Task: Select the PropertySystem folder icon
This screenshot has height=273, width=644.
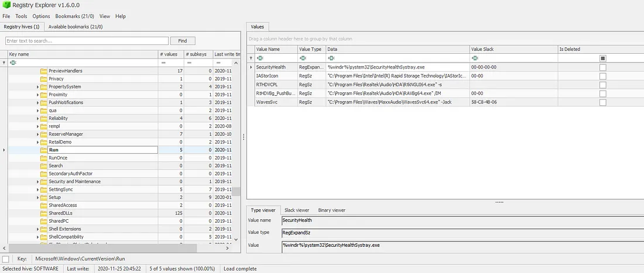Action: [x=44, y=87]
